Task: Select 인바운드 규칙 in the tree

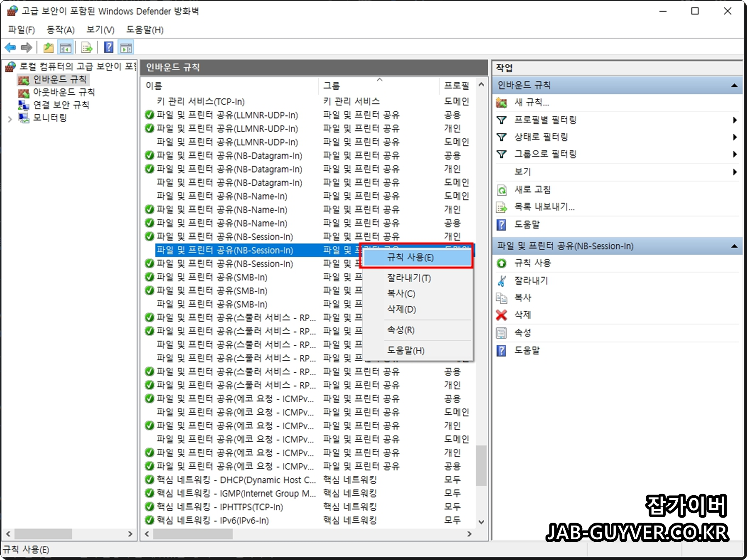Action: coord(59,79)
